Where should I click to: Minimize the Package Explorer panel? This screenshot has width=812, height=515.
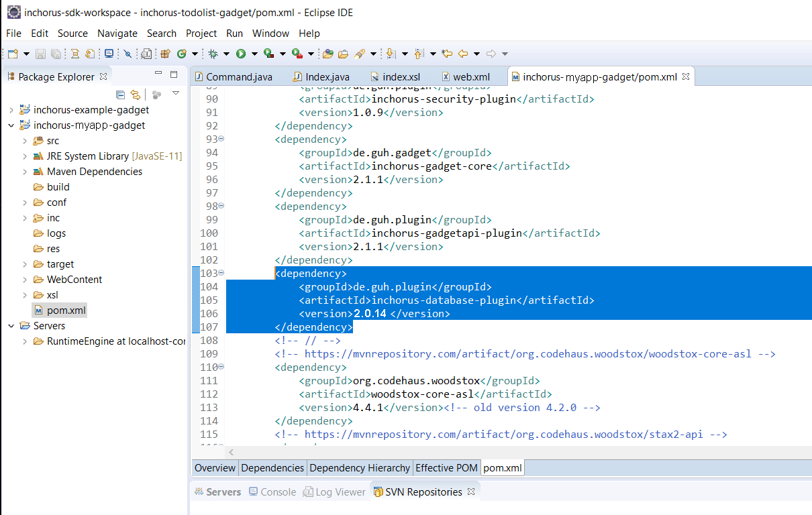(x=158, y=74)
